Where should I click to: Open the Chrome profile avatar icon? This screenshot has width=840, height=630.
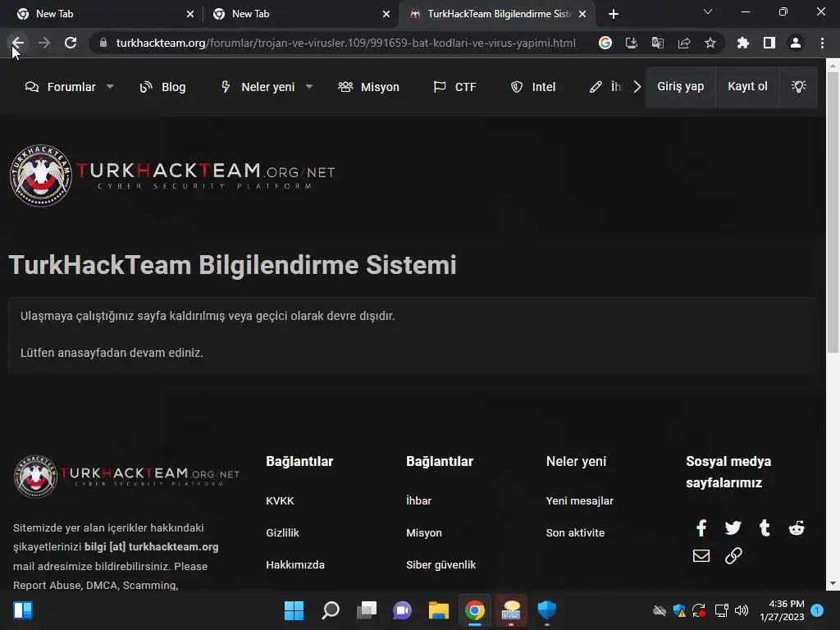(795, 43)
